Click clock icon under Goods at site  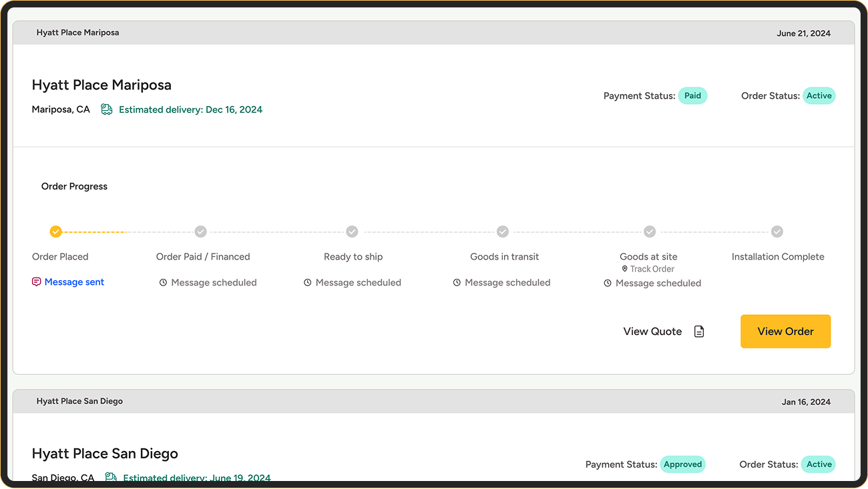pos(608,284)
